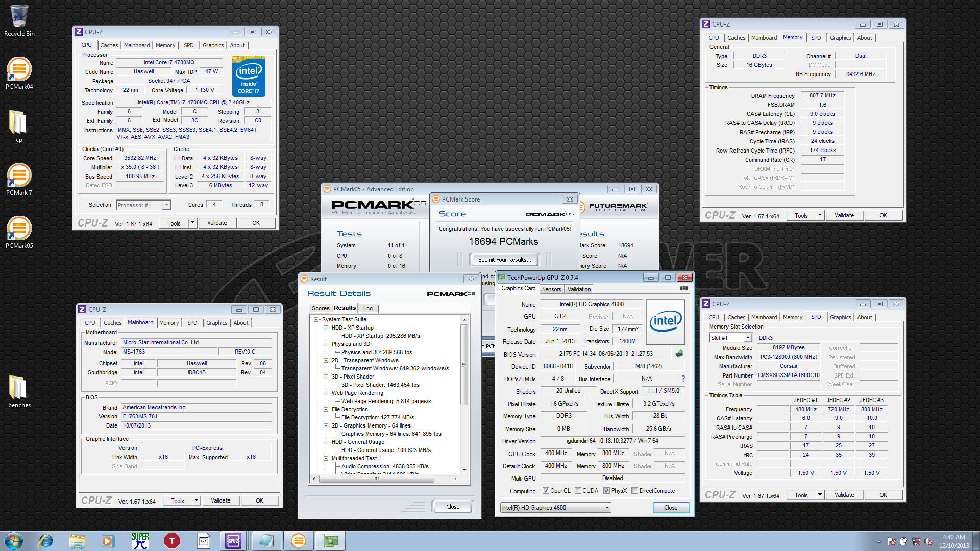Toggle the DirectCompute checkbox in GPU-Z
Image resolution: width=980 pixels, height=551 pixels.
pos(634,491)
